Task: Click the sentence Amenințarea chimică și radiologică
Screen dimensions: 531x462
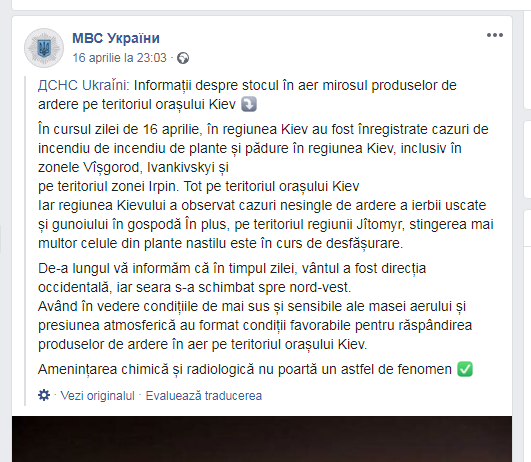Action: [245, 369]
